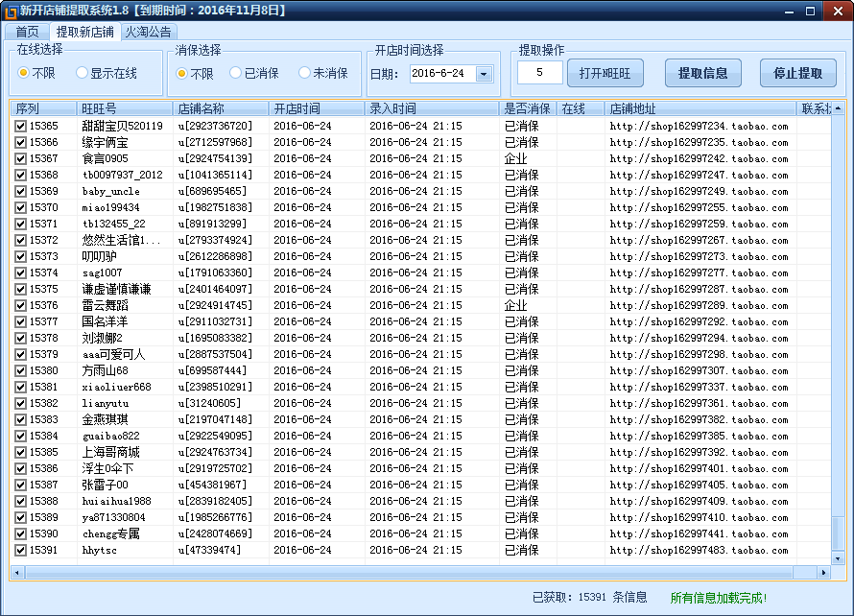This screenshot has height=616, width=854.
Task: Open the 火淘公告 tab
Action: (148, 32)
